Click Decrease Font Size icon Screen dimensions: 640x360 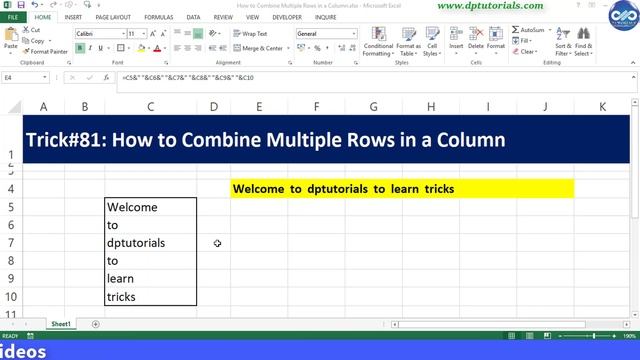tap(163, 34)
